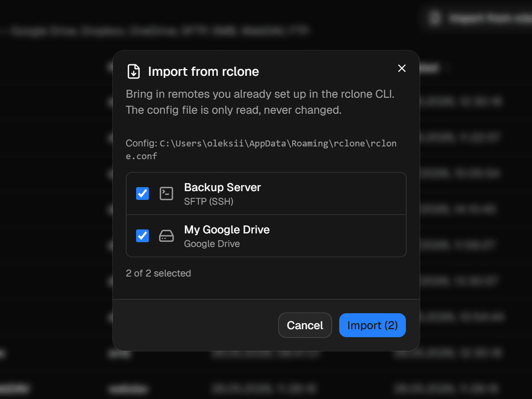Click the 'Bring in remotes' description text
This screenshot has width=532, height=399.
(260, 102)
